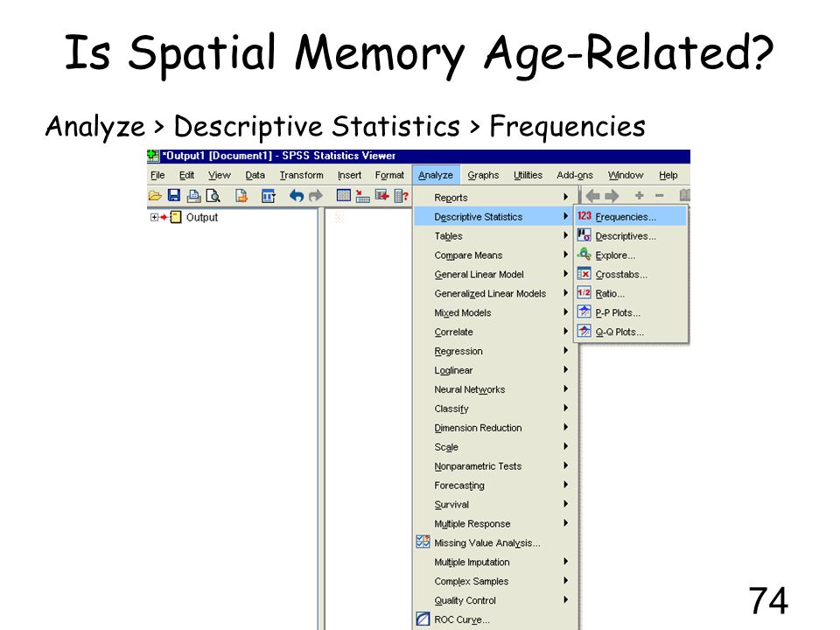
Task: Click the 1/2 icon beside Ratio
Action: 584,293
